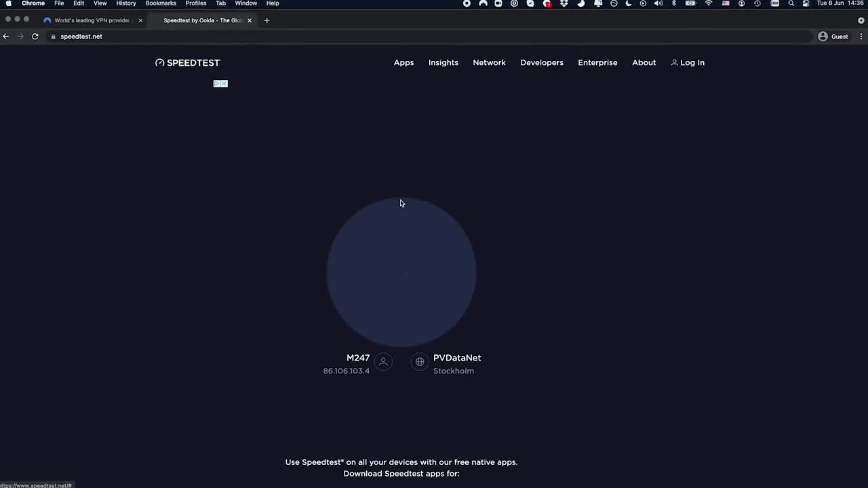Screen dimensions: 868x488
Task: Click Time Machine icon in menu bar
Action: [x=757, y=3]
